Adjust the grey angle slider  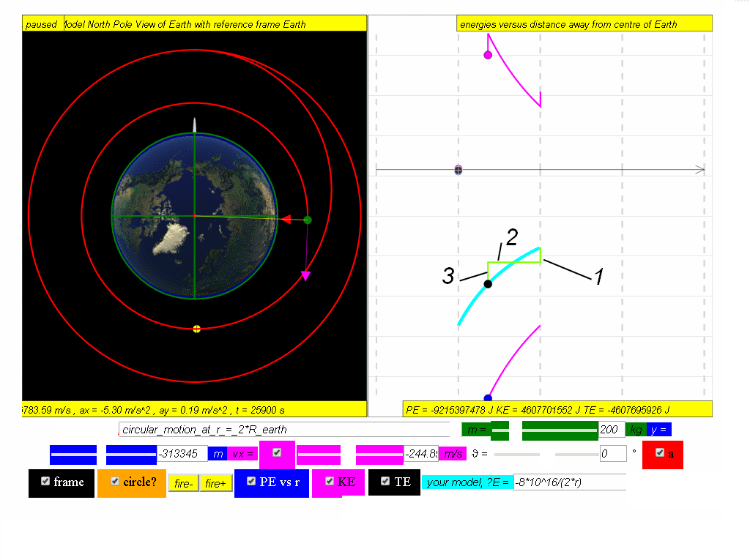point(546,455)
